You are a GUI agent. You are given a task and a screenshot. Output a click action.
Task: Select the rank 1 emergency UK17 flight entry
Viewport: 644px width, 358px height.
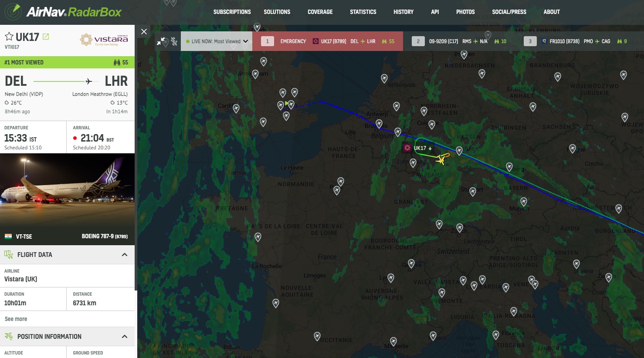pos(328,41)
